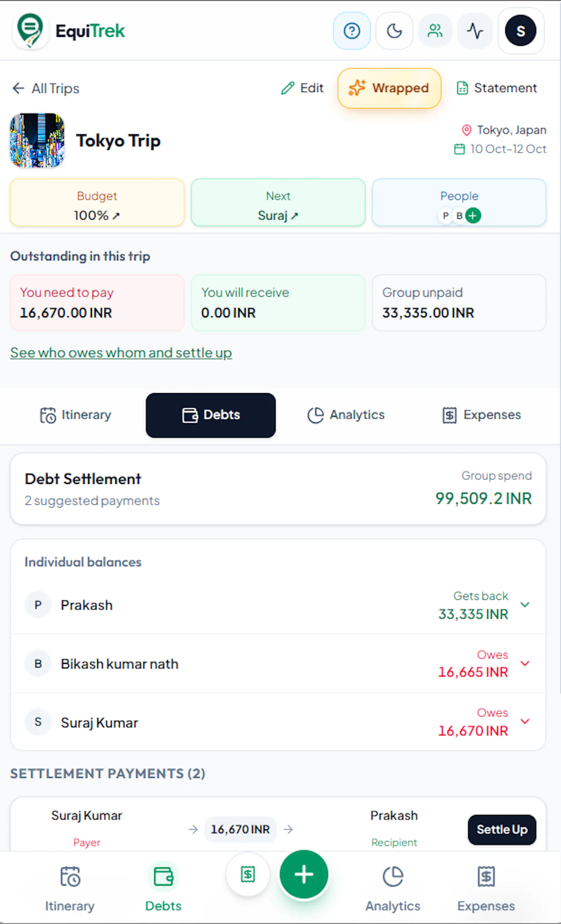The width and height of the screenshot is (561, 924).
Task: Open Debts in bottom navigation
Action: pos(163,888)
